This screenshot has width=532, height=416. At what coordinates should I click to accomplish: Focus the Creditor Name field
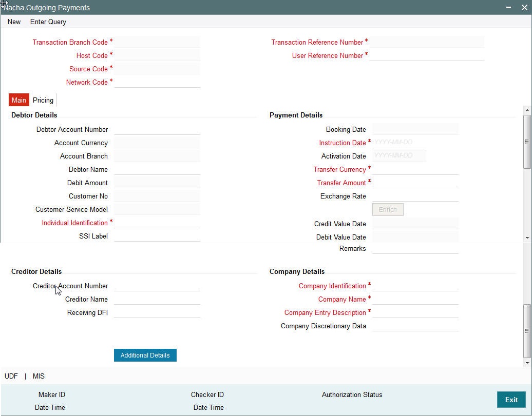click(x=157, y=299)
